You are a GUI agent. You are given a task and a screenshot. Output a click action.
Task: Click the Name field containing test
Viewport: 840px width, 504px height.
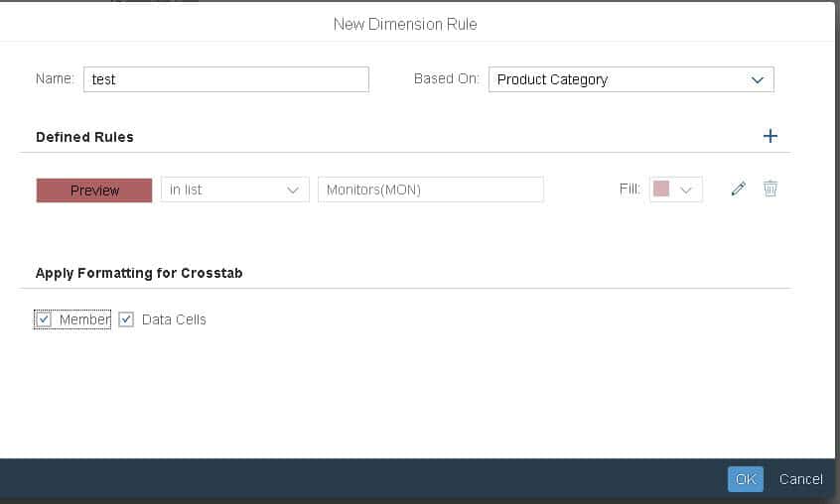(226, 79)
